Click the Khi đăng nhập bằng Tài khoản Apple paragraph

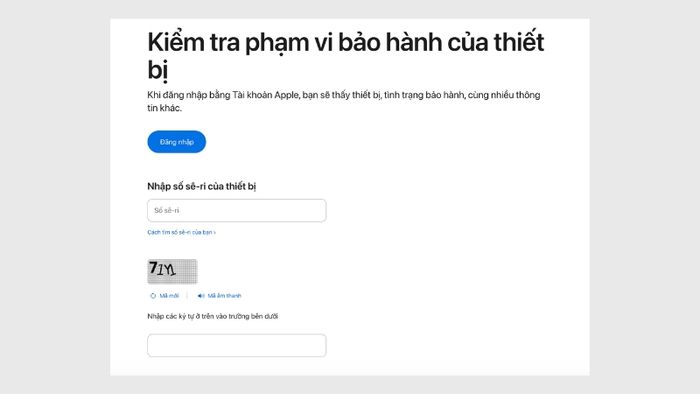(344, 101)
